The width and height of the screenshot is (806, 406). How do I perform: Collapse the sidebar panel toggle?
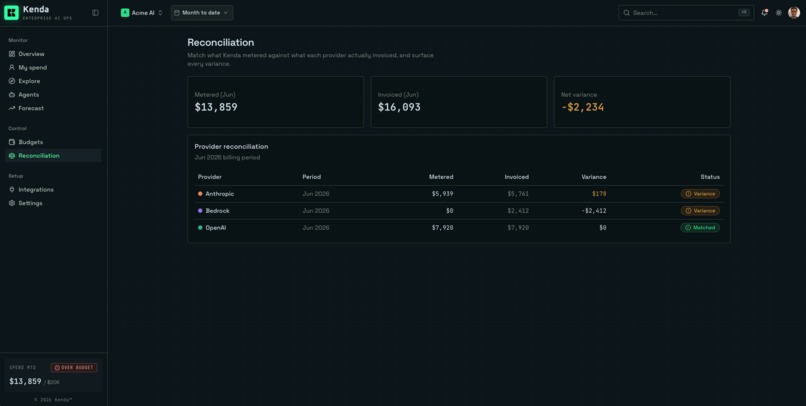click(95, 13)
